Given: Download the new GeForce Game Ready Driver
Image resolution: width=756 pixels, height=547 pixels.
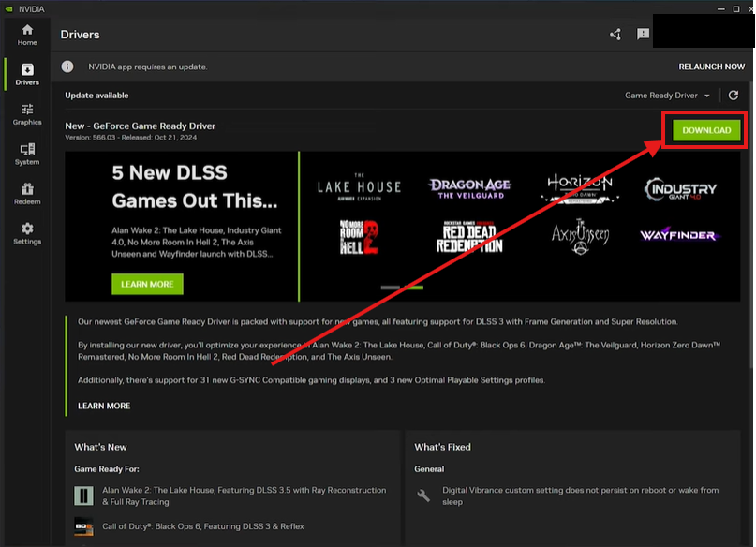Looking at the screenshot, I should (x=704, y=130).
